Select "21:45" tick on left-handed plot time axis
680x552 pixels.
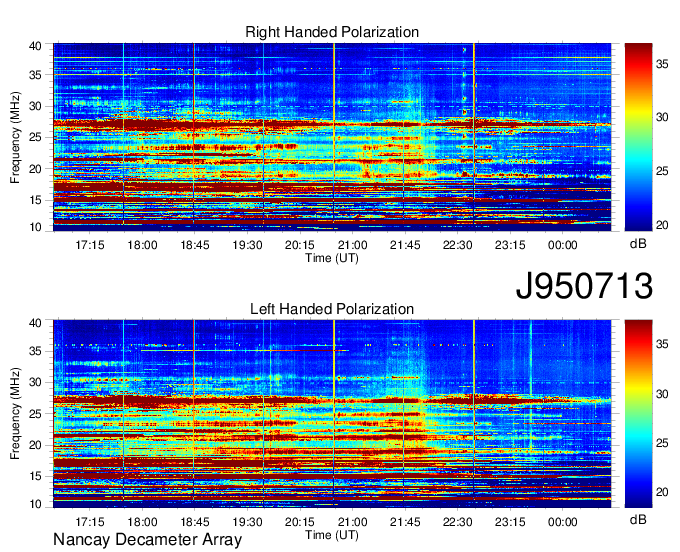coord(405,522)
